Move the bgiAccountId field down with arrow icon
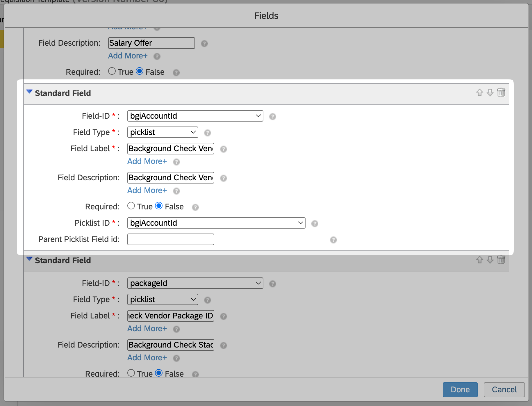Viewport: 532px width, 406px height. (x=490, y=92)
